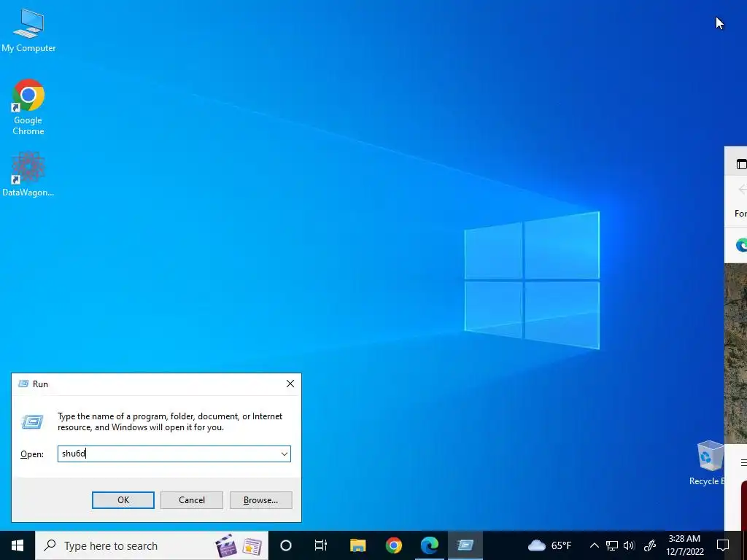Click Browse... in the Run dialog

point(260,500)
